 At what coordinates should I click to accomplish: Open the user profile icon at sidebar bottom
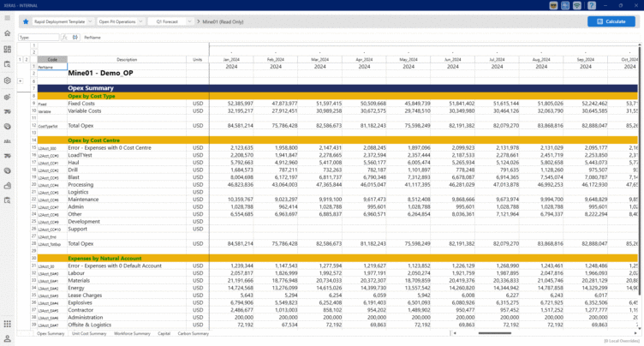click(x=8, y=338)
